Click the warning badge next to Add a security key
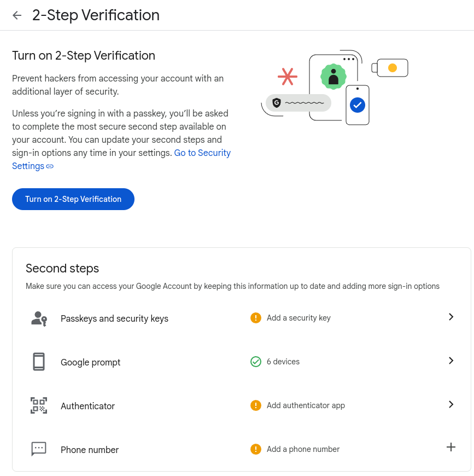 [x=255, y=317]
